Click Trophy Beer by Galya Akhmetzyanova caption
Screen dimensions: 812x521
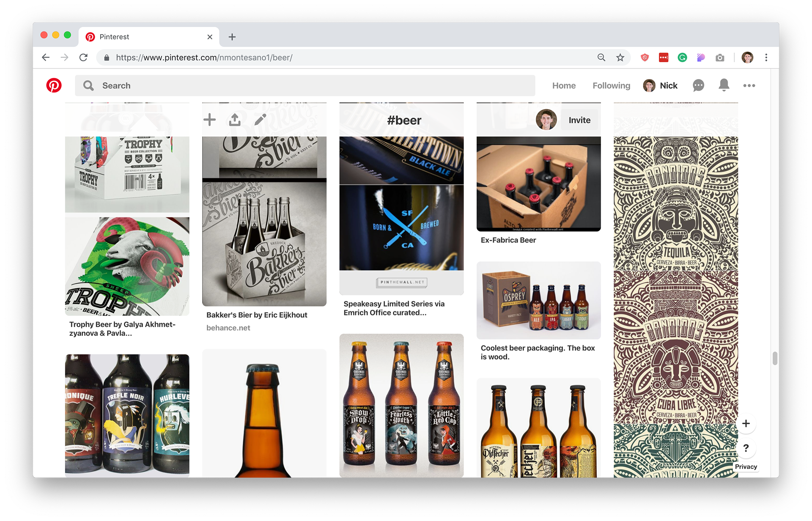(122, 329)
